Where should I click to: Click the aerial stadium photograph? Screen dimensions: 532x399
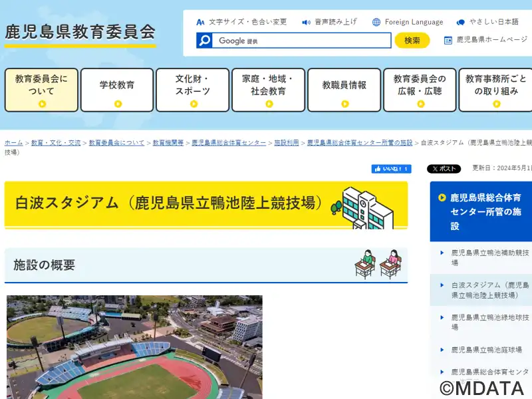point(134,347)
